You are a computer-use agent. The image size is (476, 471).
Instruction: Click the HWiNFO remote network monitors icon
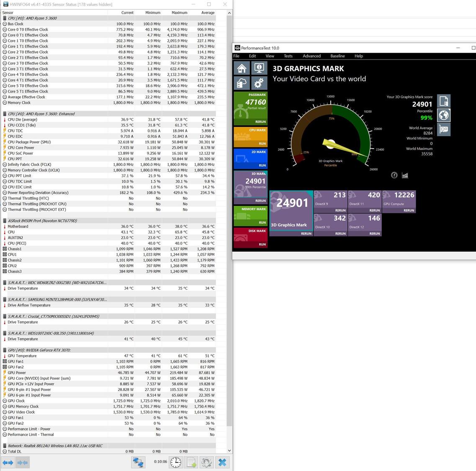138,463
